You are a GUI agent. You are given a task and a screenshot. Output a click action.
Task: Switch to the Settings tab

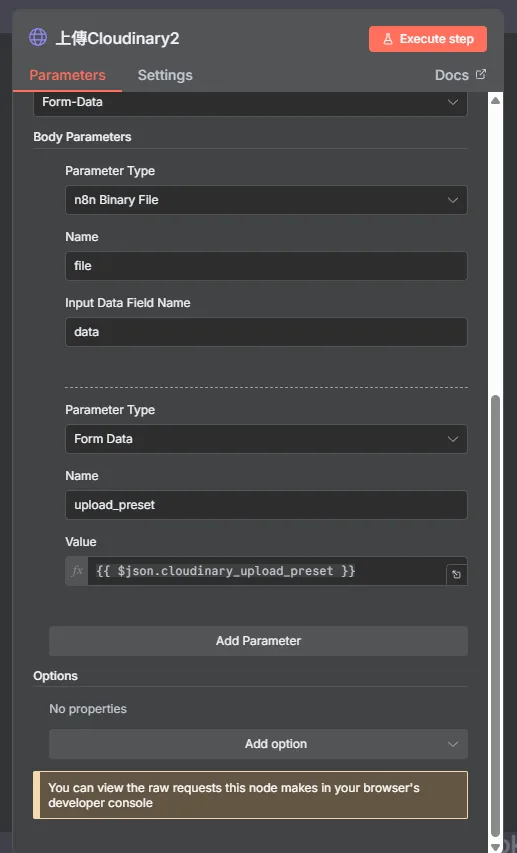165,75
